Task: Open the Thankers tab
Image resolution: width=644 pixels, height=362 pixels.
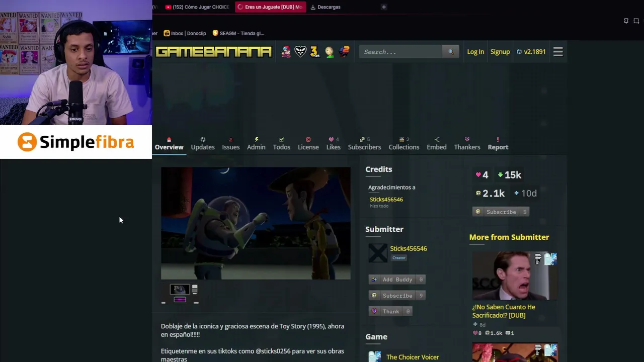Action: [x=467, y=144]
